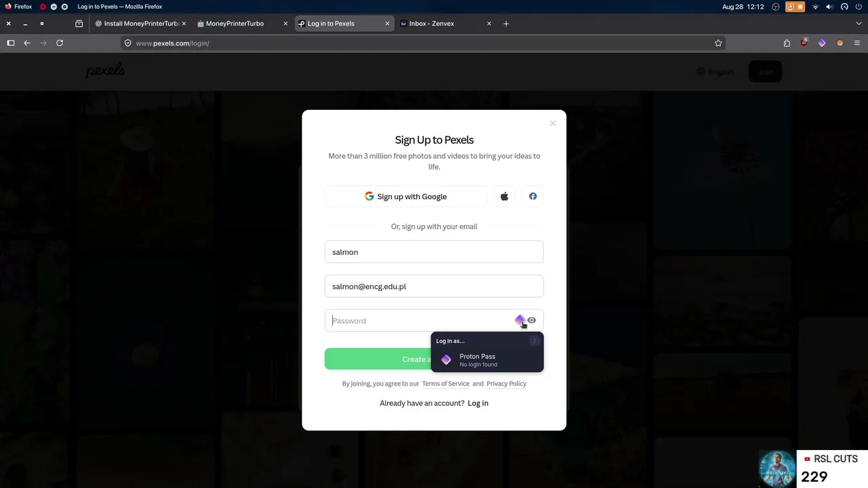Click the Join button in page header

(x=766, y=72)
